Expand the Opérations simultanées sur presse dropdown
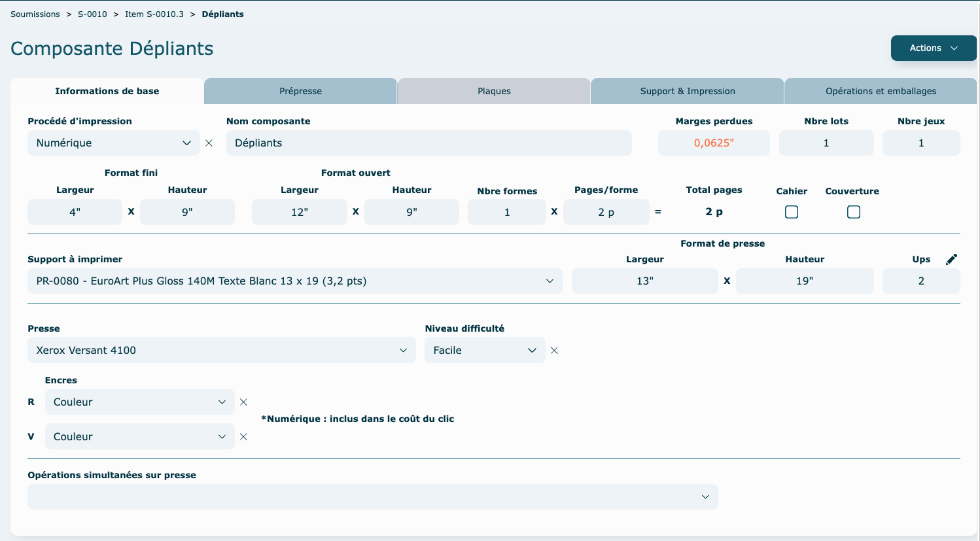The image size is (980, 541). pyautogui.click(x=372, y=497)
